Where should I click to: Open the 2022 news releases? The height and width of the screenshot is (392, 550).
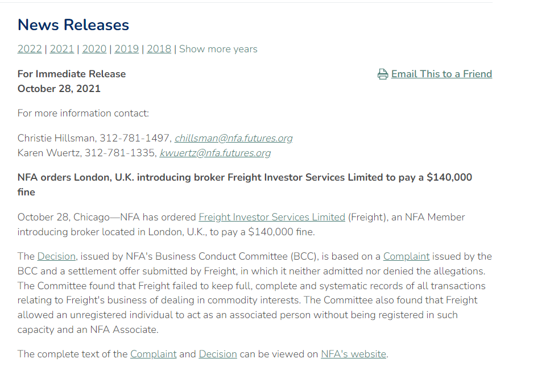[30, 49]
